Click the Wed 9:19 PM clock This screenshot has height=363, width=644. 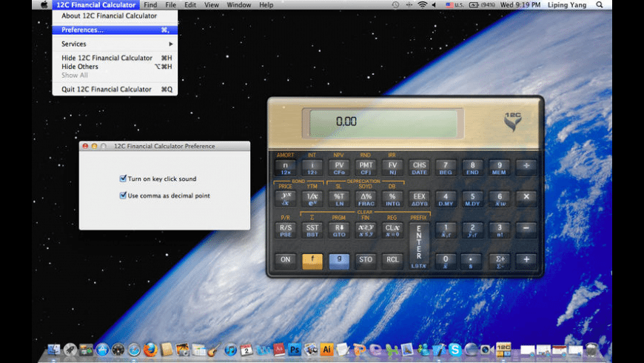point(520,5)
